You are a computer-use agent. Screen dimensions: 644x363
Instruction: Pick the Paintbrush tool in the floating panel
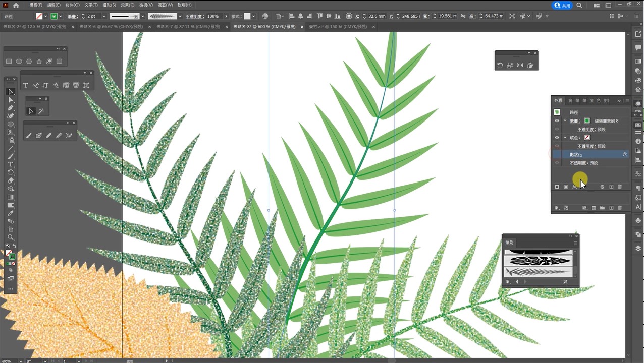[x=29, y=135]
